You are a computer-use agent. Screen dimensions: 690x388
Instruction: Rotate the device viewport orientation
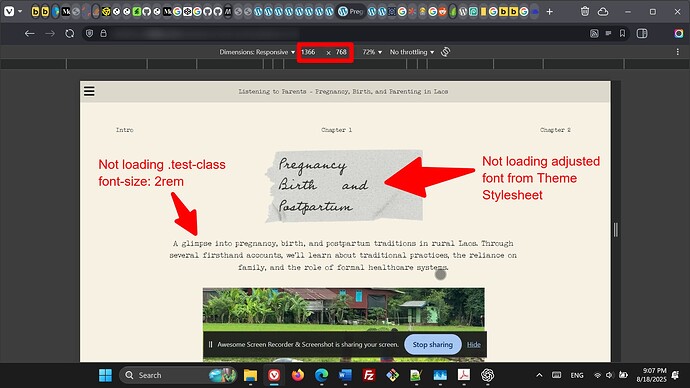445,52
